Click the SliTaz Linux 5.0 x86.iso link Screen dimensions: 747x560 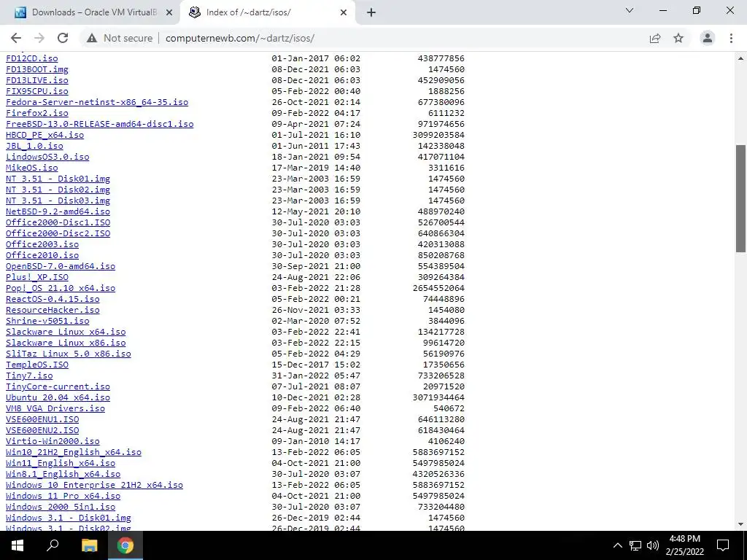(69, 354)
